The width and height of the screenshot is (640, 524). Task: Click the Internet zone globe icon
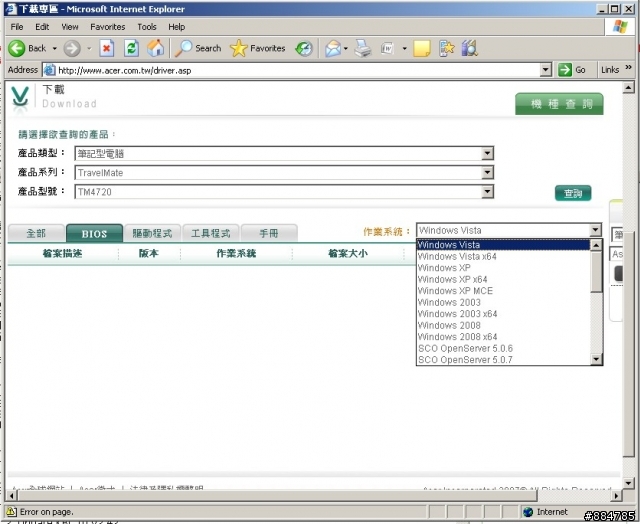click(528, 512)
